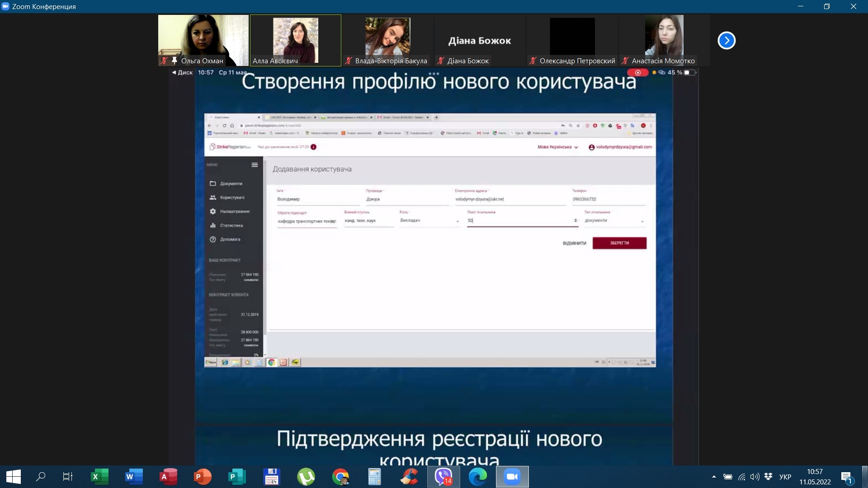The height and width of the screenshot is (488, 868).
Task: Open Windows Calculator from the taskbar
Action: 375,477
